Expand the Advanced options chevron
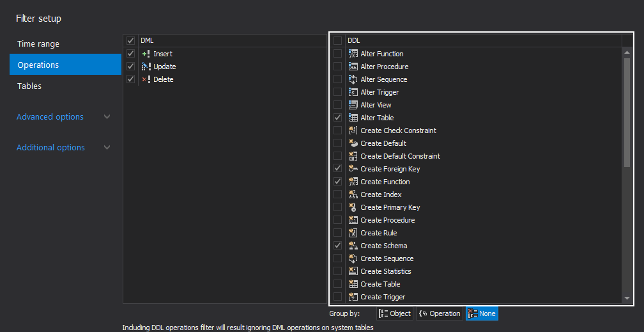This screenshot has height=332, width=644. 107,117
